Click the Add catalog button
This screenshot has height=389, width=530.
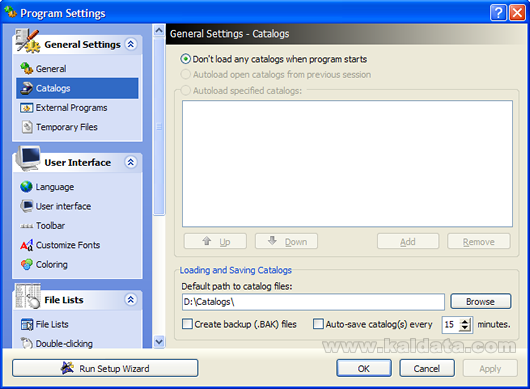[x=408, y=242]
